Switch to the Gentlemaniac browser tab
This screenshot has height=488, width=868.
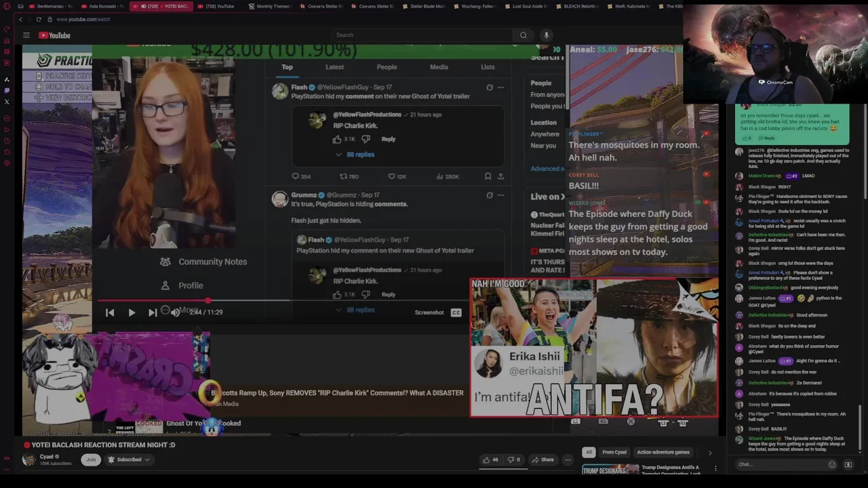coord(52,6)
